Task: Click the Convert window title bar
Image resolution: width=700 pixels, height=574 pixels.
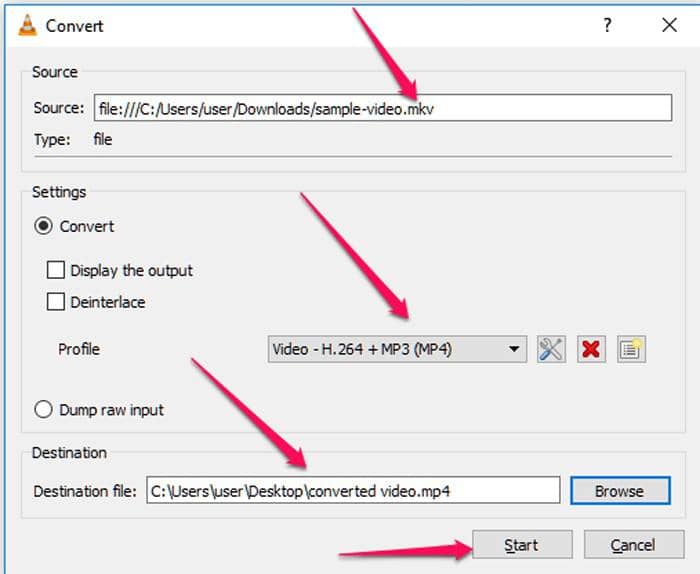Action: click(x=300, y=26)
